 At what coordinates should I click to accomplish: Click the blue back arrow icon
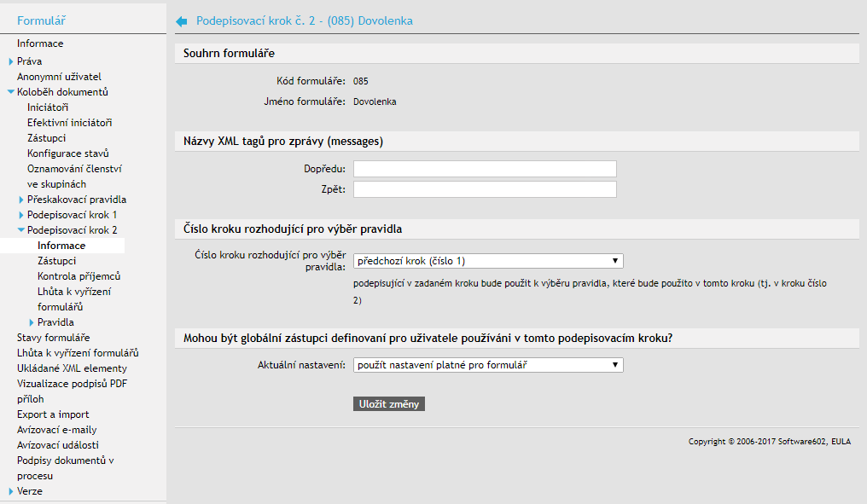click(x=181, y=20)
